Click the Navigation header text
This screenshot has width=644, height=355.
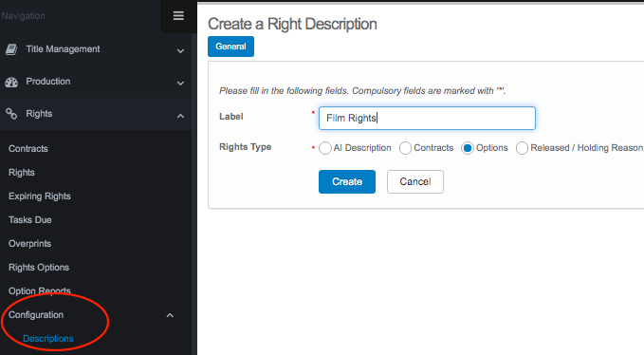click(x=23, y=16)
